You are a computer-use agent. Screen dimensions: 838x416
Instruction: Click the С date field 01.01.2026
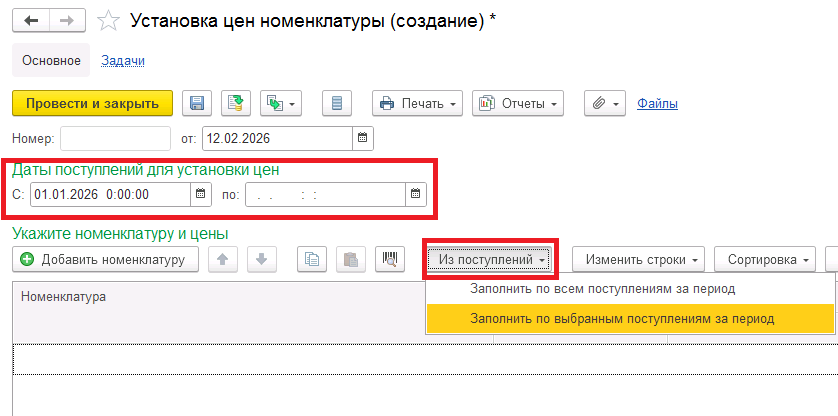coord(111,195)
